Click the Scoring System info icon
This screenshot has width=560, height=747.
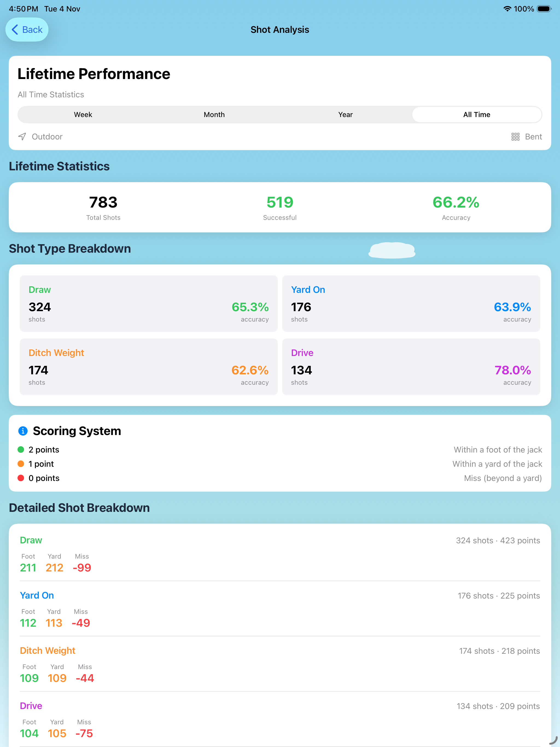tap(23, 431)
